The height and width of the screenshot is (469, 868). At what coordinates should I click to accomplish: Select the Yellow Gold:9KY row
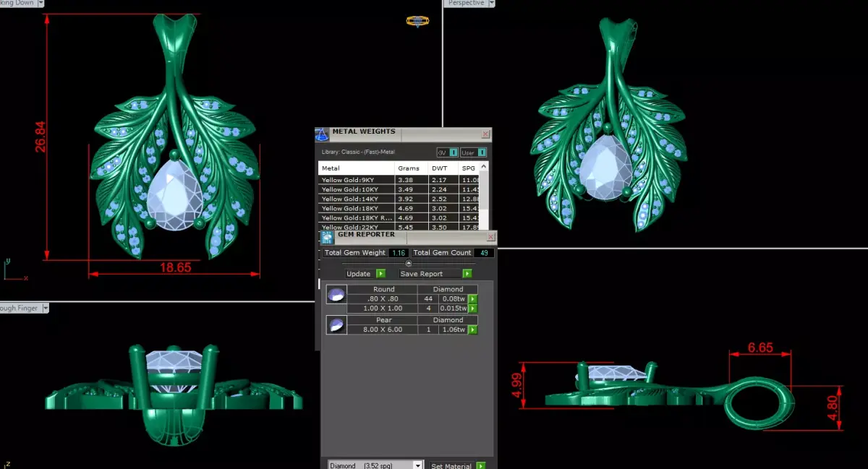click(x=399, y=179)
